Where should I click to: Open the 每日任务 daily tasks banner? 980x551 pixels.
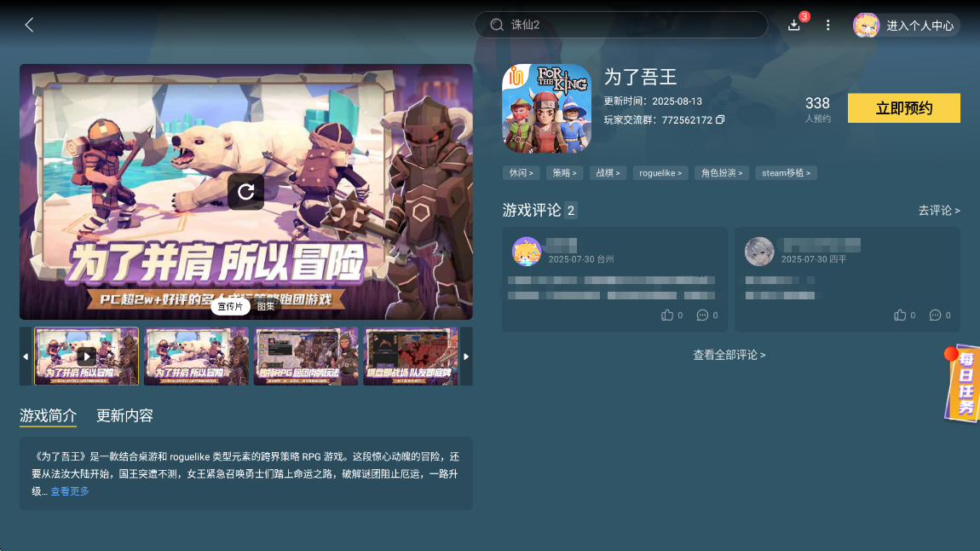pyautogui.click(x=962, y=383)
